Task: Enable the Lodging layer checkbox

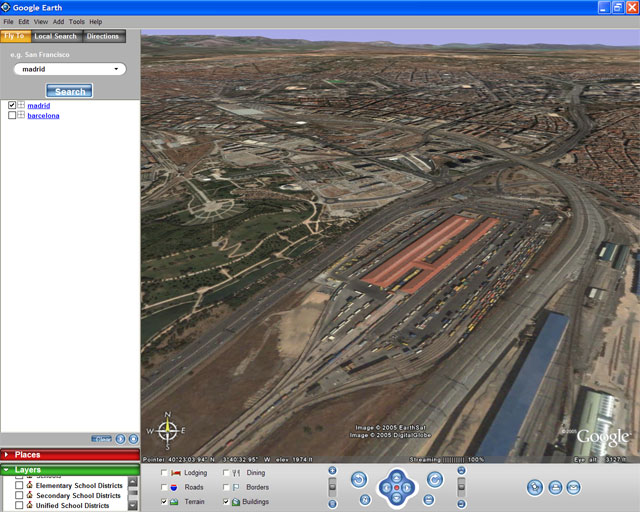Action: 164,472
